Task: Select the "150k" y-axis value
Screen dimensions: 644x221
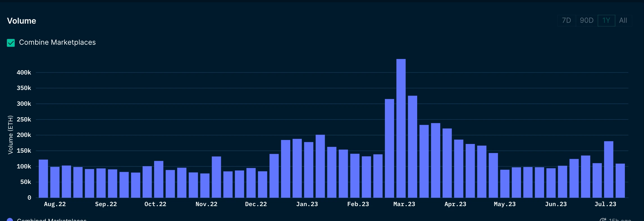Action: tap(24, 151)
